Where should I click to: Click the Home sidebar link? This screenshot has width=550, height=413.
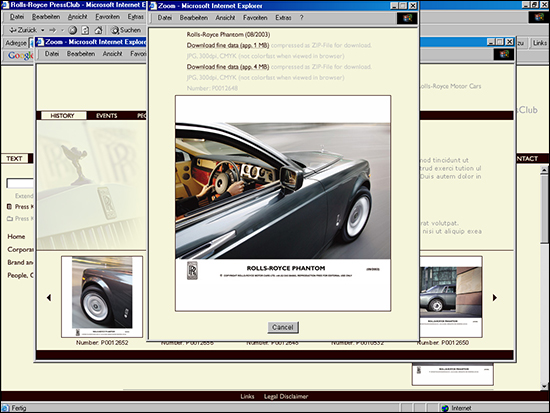click(x=16, y=237)
